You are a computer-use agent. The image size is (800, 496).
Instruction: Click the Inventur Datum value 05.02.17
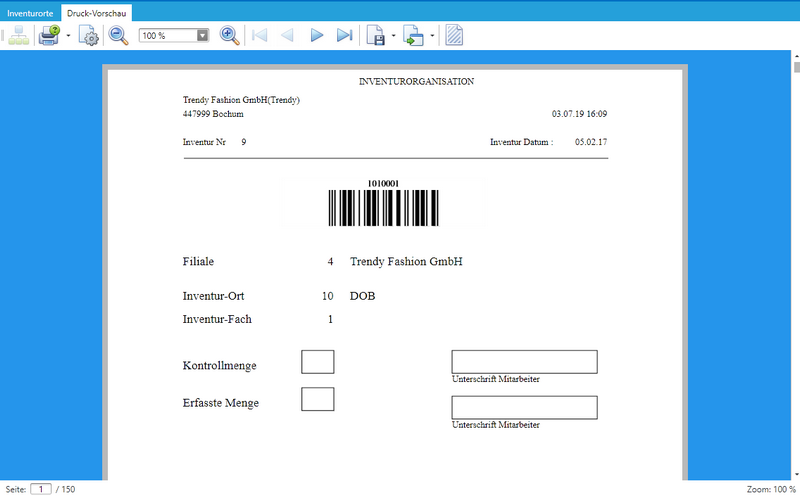click(x=591, y=142)
